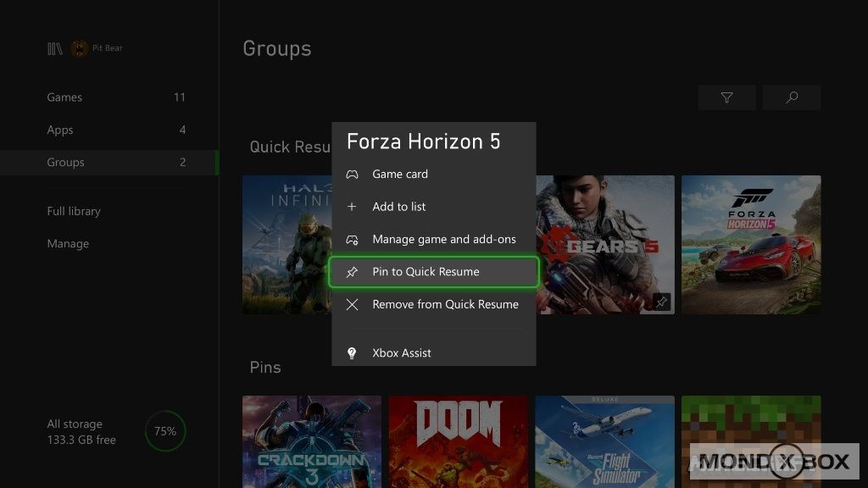
Task: Select Groups in the sidebar
Action: 66,162
